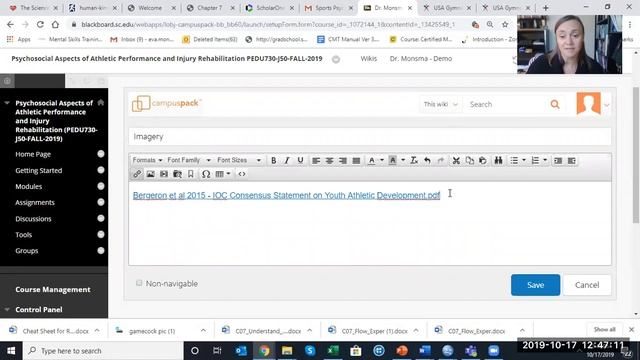Screen dimensions: 640x360
Task: Open find and replace binoculars icon
Action: coord(498,160)
